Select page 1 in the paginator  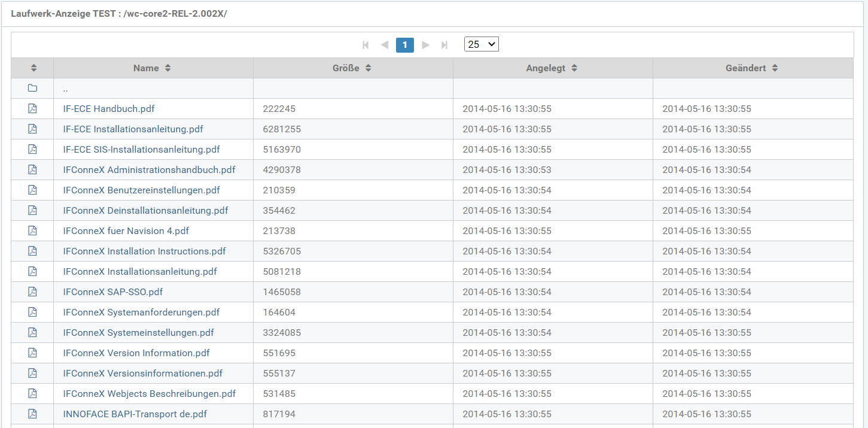point(405,45)
